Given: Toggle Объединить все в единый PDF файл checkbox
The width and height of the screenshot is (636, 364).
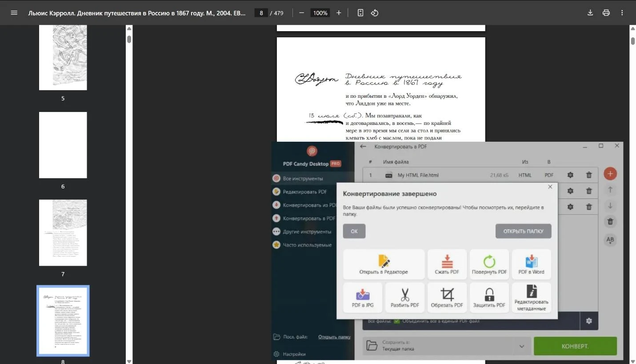Looking at the screenshot, I should tap(397, 321).
